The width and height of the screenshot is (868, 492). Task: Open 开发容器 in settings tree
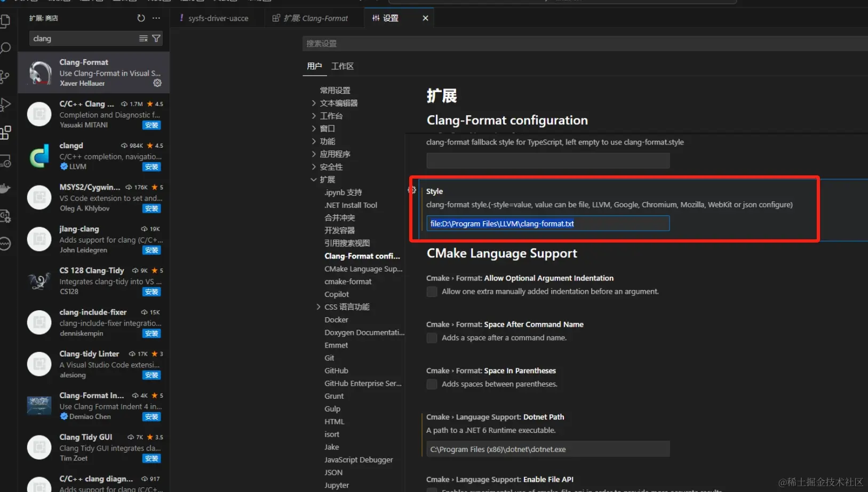[x=340, y=230]
